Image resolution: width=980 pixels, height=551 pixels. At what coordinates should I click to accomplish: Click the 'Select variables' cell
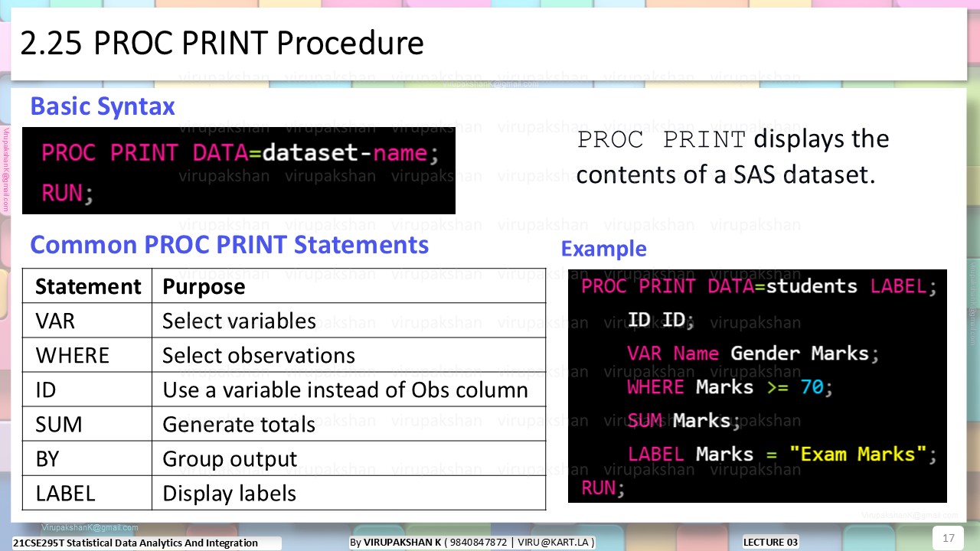click(x=349, y=321)
